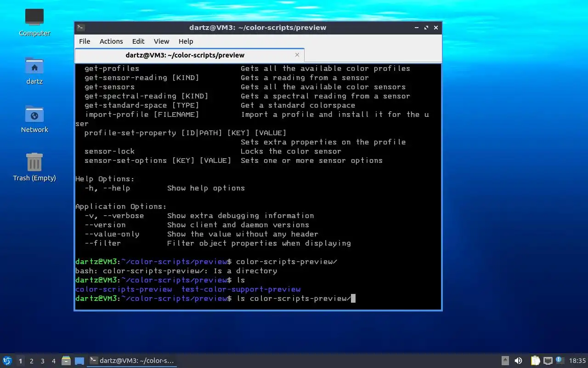Image resolution: width=588 pixels, height=368 pixels.
Task: Click the terminal icon in the title bar
Action: (80, 28)
